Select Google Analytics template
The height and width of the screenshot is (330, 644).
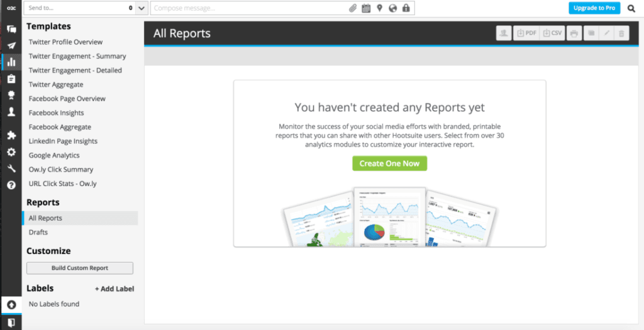click(x=54, y=155)
